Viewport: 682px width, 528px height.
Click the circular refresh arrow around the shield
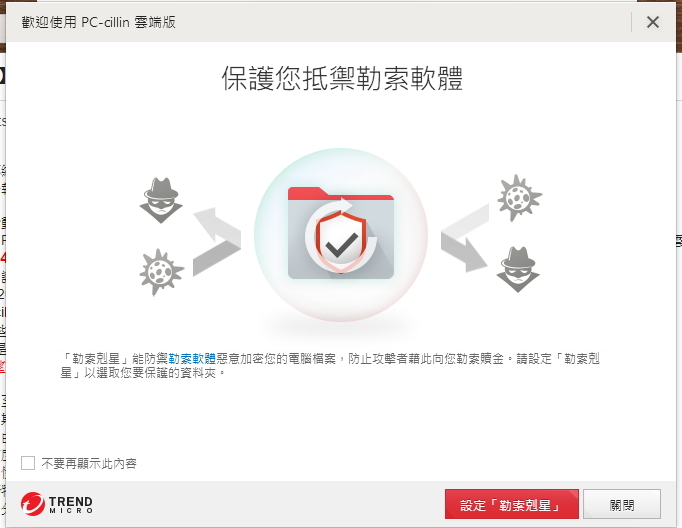tap(341, 235)
